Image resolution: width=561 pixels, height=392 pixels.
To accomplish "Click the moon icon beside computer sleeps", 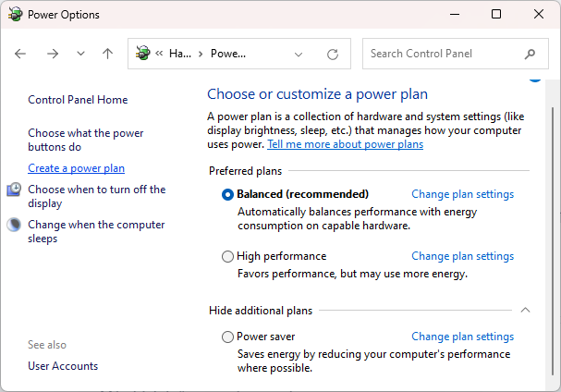I will click(x=14, y=225).
